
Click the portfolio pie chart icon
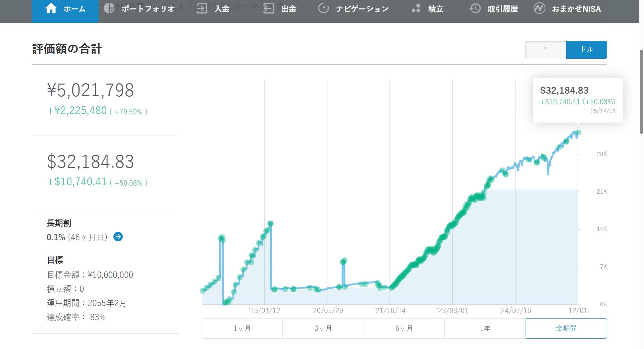109,9
